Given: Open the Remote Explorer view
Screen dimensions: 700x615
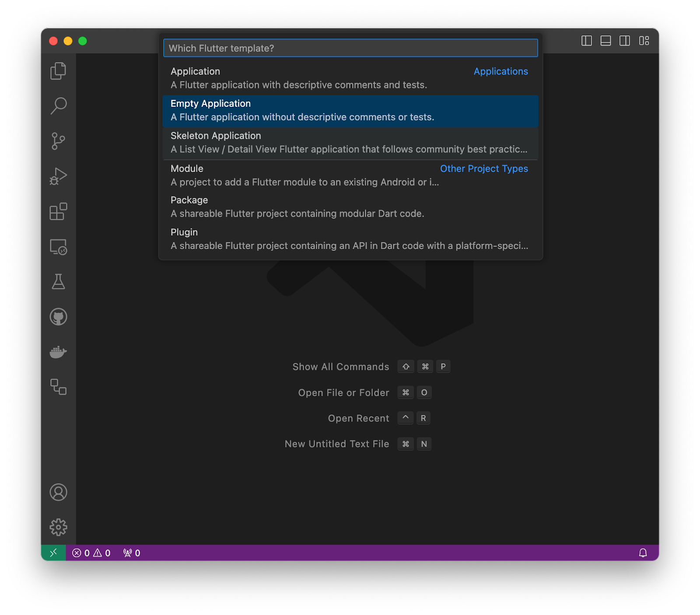Looking at the screenshot, I should click(x=59, y=248).
